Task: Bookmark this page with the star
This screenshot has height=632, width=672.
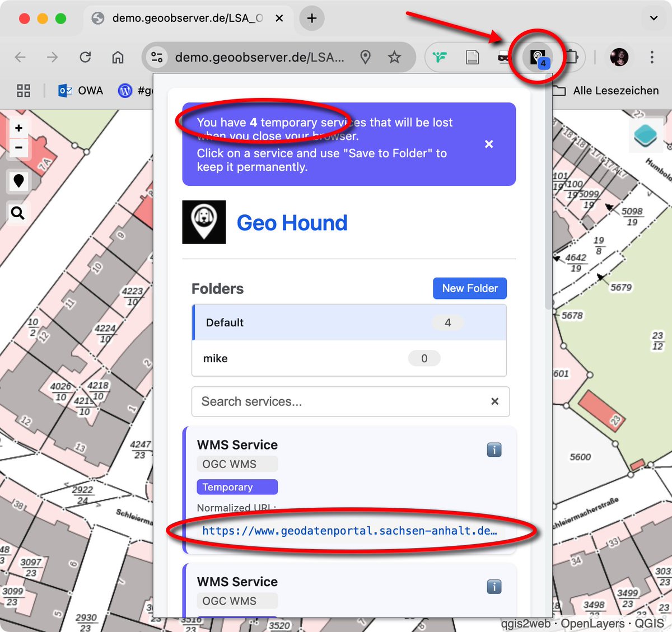Action: pyautogui.click(x=395, y=57)
